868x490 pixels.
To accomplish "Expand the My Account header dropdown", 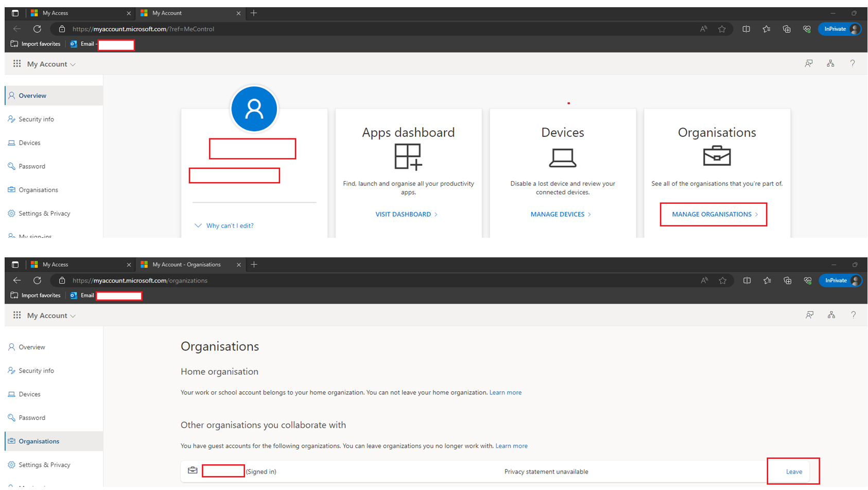I will [x=72, y=64].
